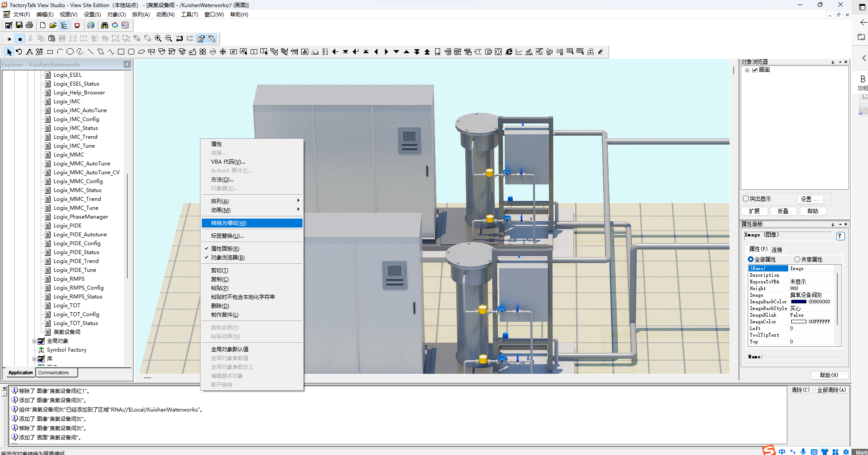Select the Rounded Rectangle tool
Image resolution: width=868 pixels, height=455 pixels.
131,52
